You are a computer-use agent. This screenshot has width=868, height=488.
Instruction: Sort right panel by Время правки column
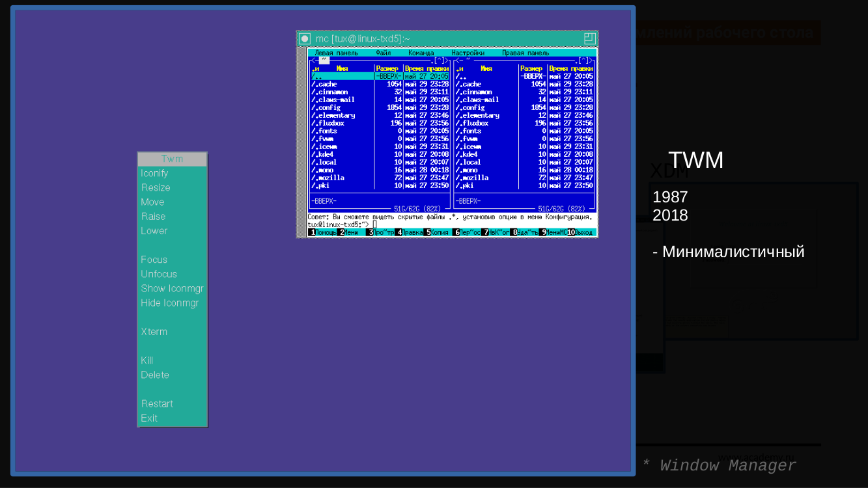(571, 68)
